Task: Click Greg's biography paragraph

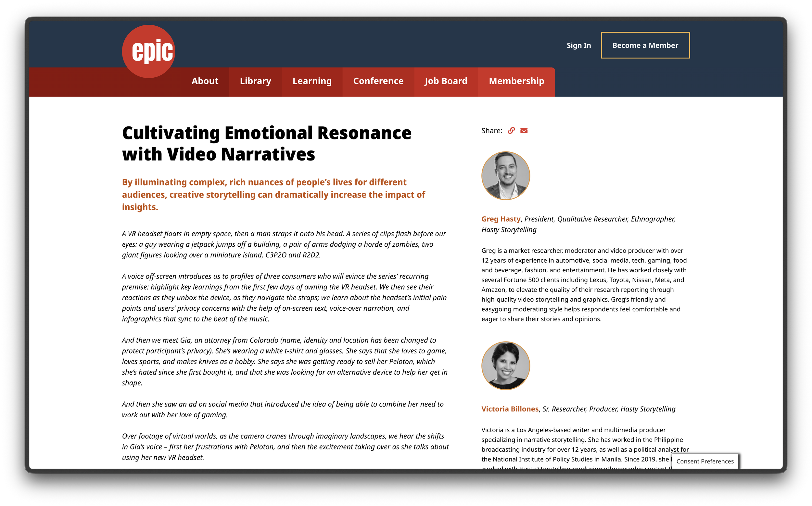Action: click(x=584, y=284)
